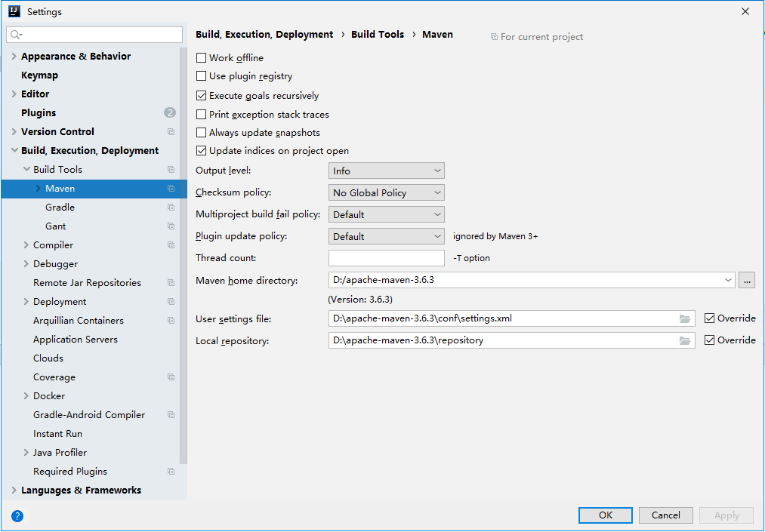Screen dimensions: 765x532
Task: Collapse the Build Tools node
Action: pos(26,170)
